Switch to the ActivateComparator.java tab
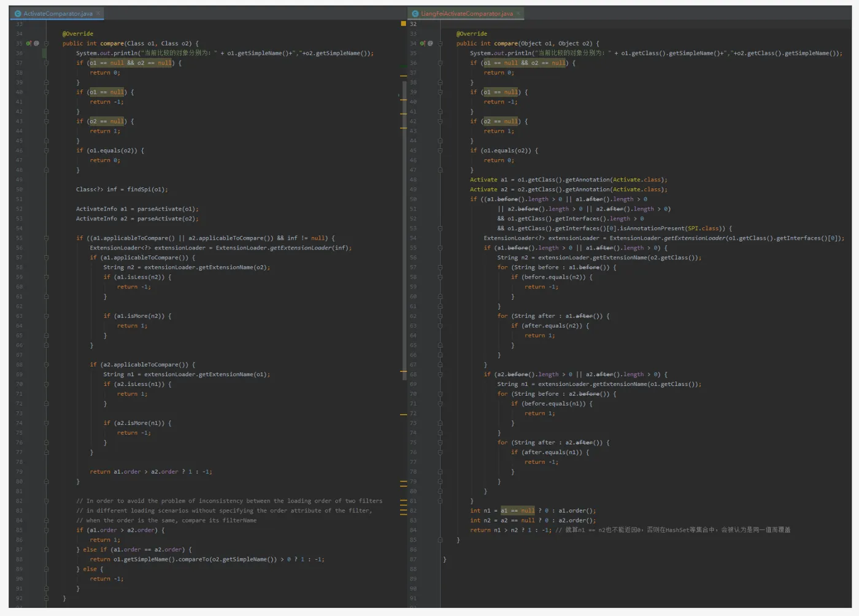Image resolution: width=859 pixels, height=616 pixels. coord(58,13)
